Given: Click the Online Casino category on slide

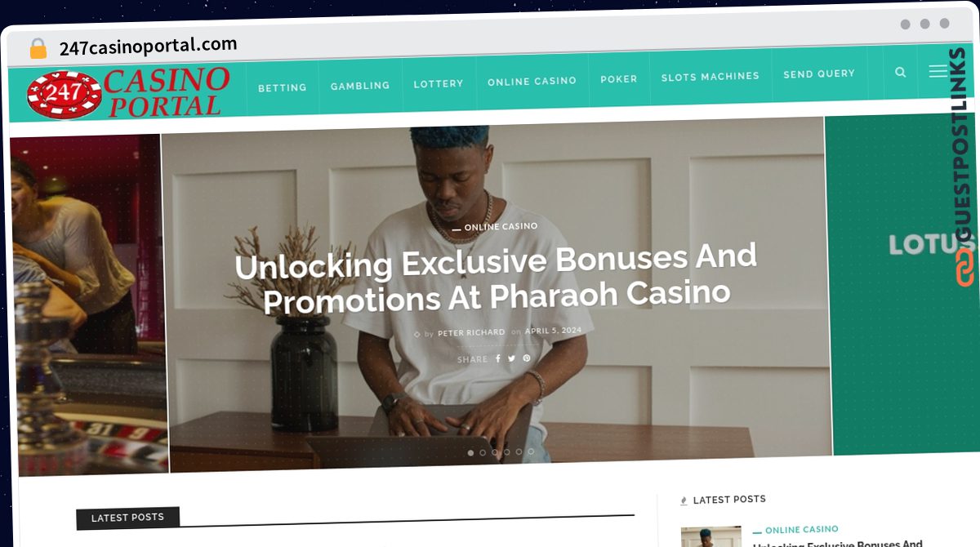Looking at the screenshot, I should point(501,226).
